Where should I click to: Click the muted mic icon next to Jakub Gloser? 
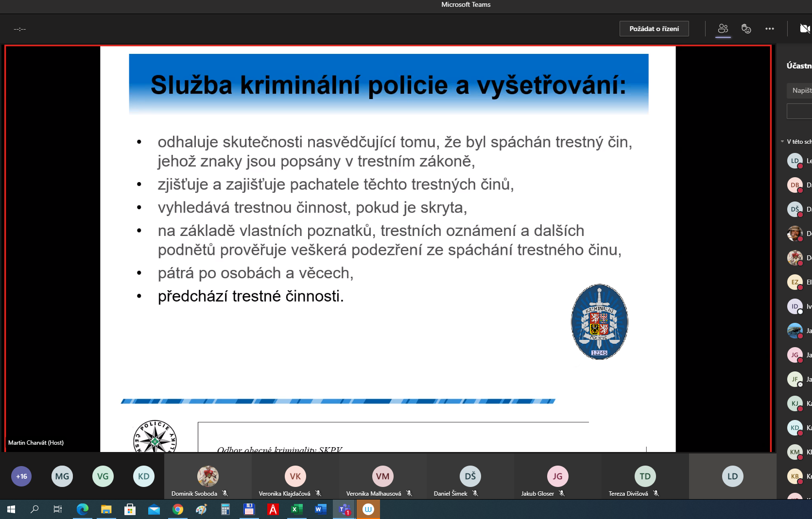562,493
